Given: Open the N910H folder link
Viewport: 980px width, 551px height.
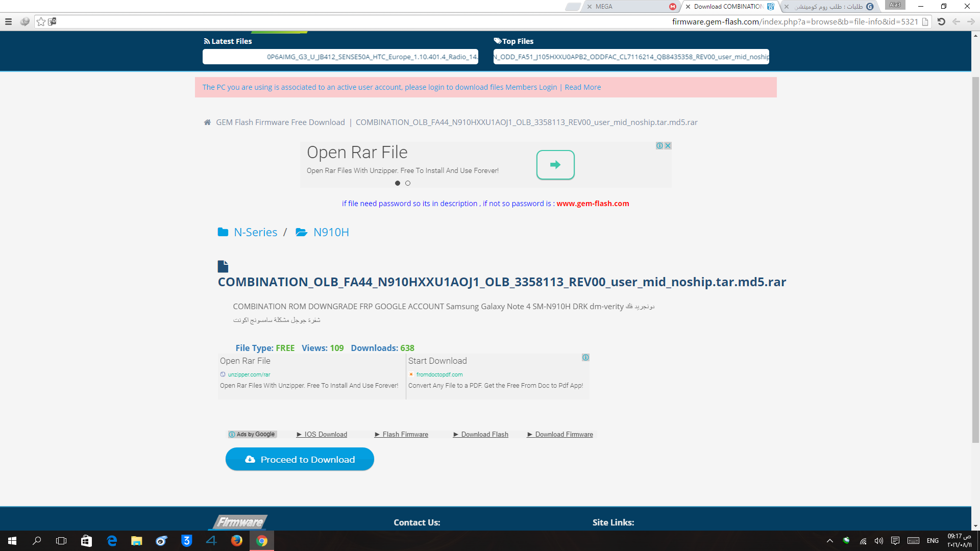Looking at the screenshot, I should click(331, 232).
